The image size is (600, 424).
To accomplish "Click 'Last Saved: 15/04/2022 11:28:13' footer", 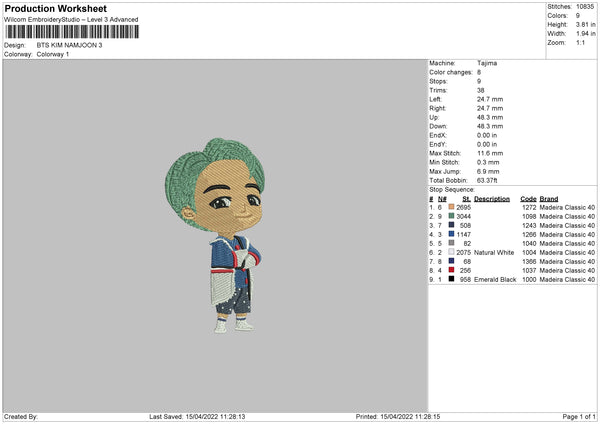I will (197, 417).
